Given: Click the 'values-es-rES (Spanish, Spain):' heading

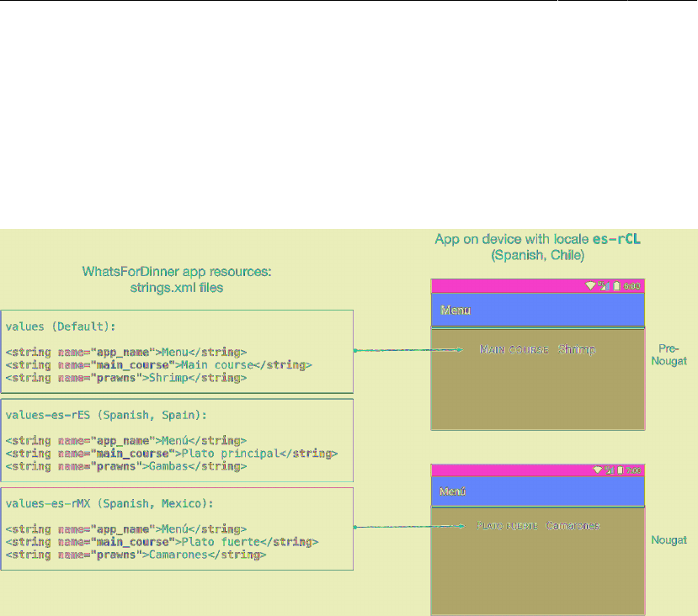Looking at the screenshot, I should coord(106,416).
